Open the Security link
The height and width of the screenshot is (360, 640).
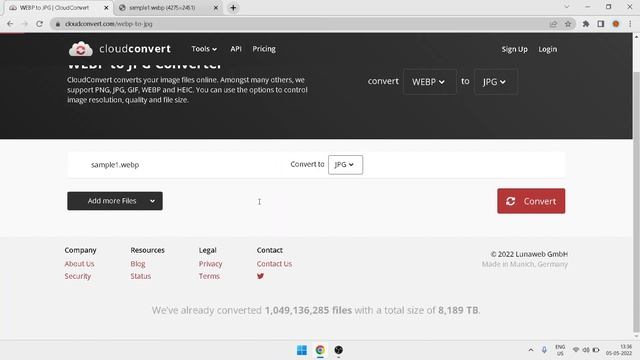click(x=78, y=276)
